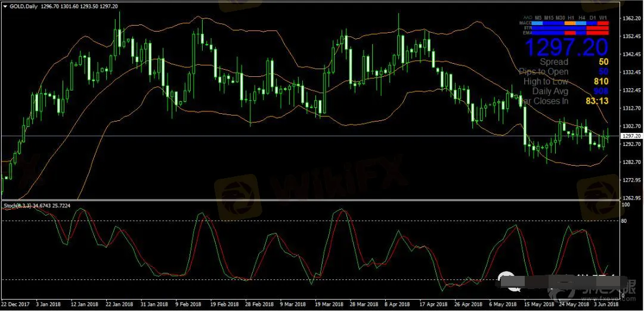Click the current price tag on price axis
The width and height of the screenshot is (644, 311).
click(631, 136)
